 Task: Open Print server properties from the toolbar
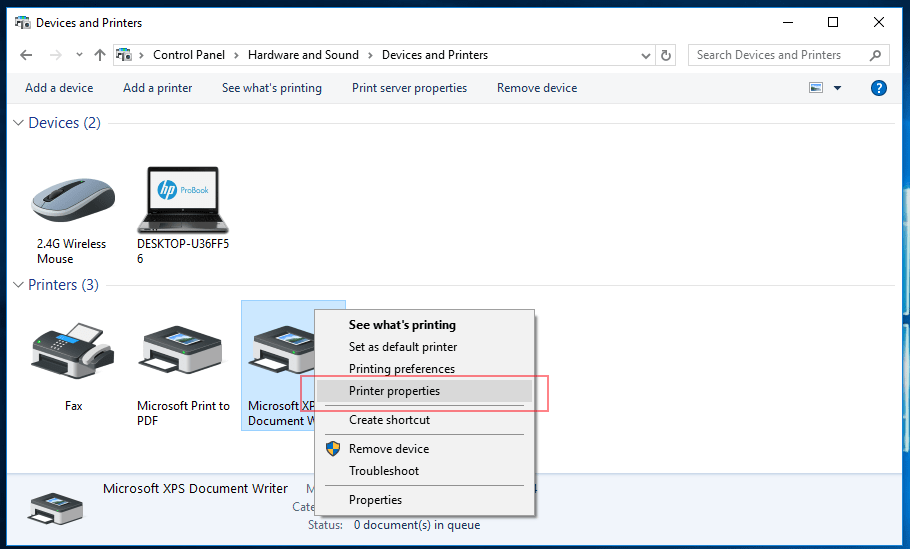[x=409, y=88]
